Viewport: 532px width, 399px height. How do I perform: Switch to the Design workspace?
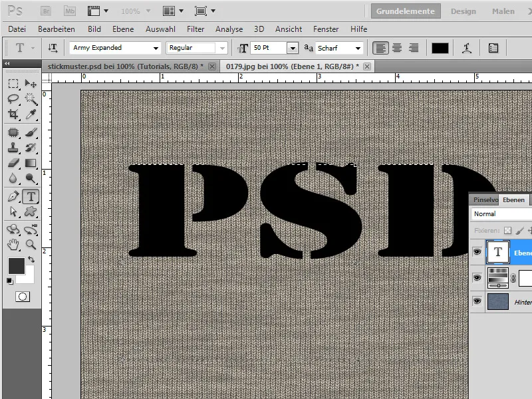[464, 11]
